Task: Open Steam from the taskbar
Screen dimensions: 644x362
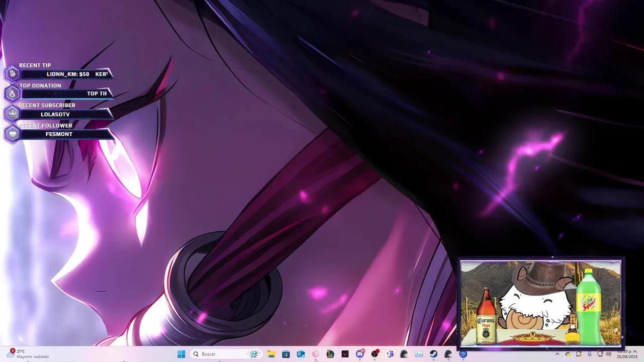Action: 433,354
